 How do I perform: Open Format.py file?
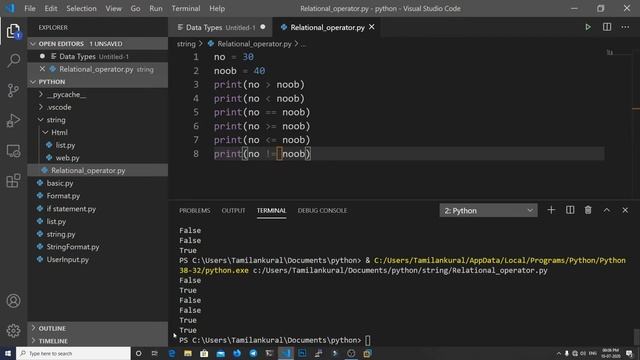[98, 196]
